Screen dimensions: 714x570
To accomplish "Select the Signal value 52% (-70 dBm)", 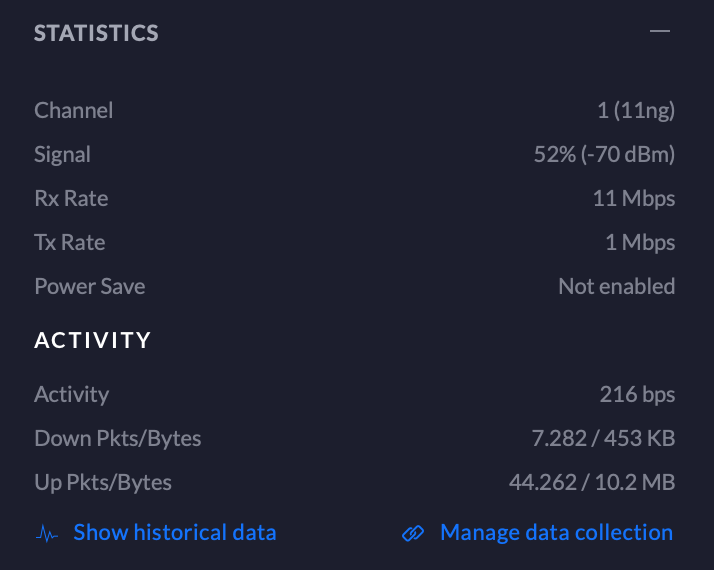I will pyautogui.click(x=604, y=154).
